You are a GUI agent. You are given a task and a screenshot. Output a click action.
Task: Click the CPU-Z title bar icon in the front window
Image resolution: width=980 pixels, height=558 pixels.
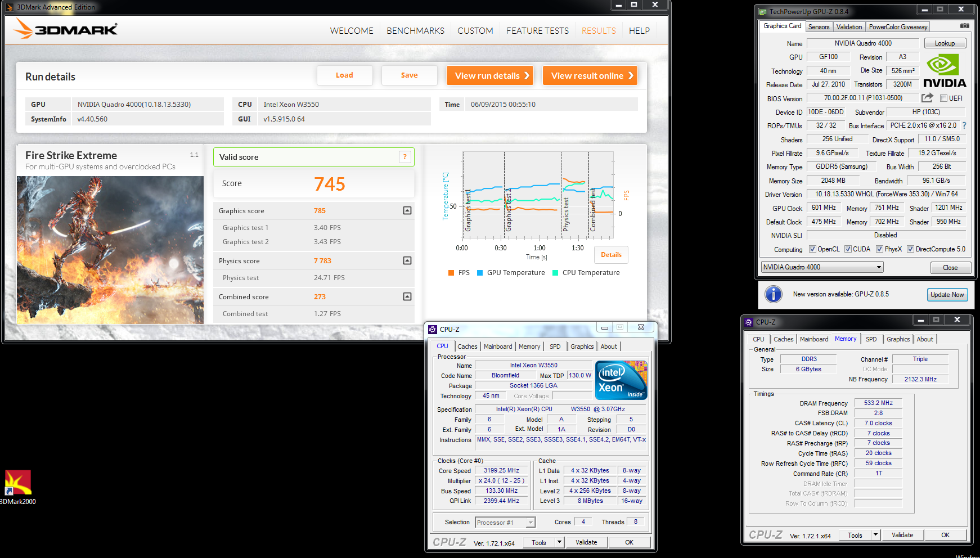point(433,330)
